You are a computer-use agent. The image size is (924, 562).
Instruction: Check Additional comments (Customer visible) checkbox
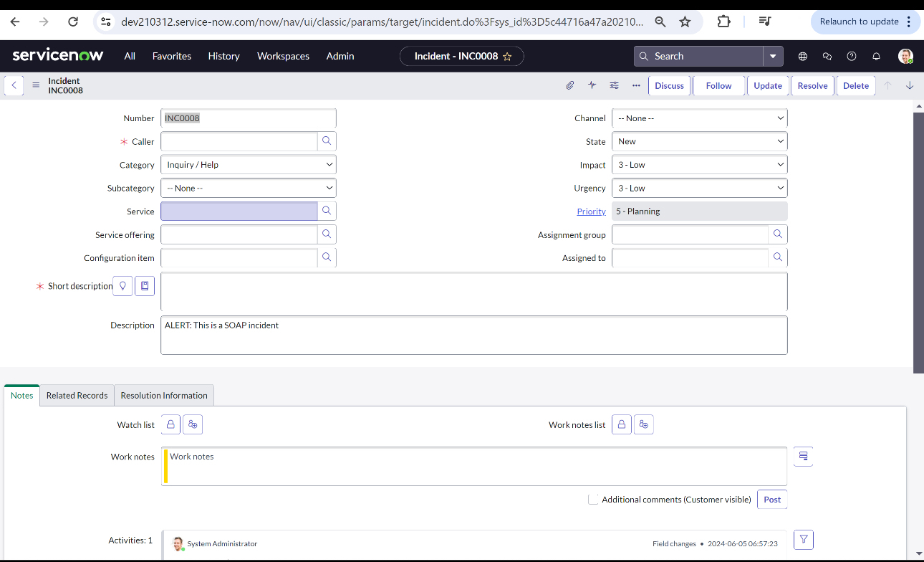[593, 500]
